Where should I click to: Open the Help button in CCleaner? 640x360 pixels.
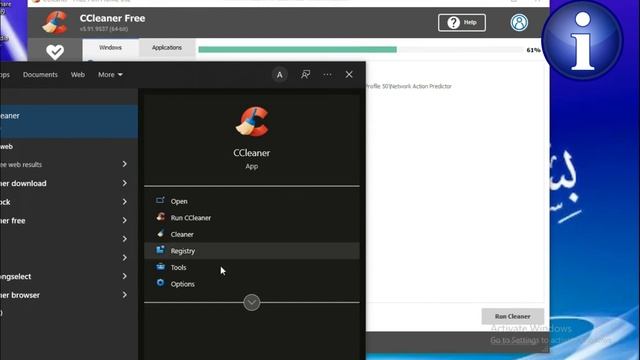(x=462, y=22)
